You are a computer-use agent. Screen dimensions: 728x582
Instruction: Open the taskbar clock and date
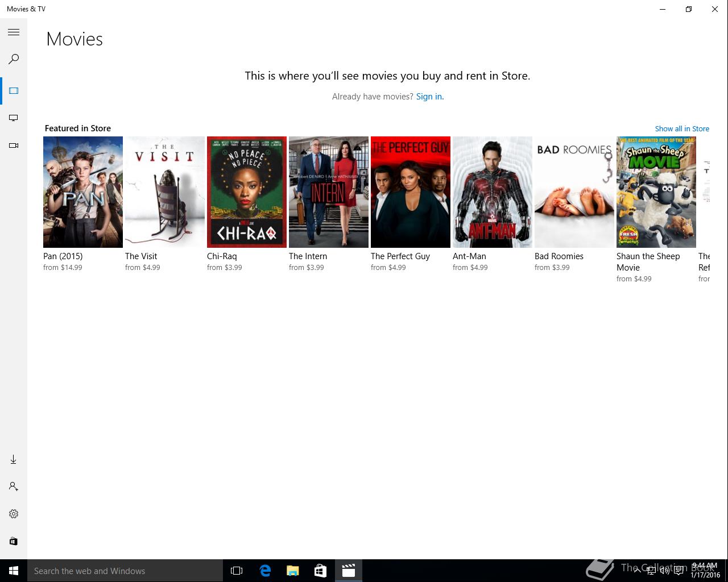[x=705, y=571]
